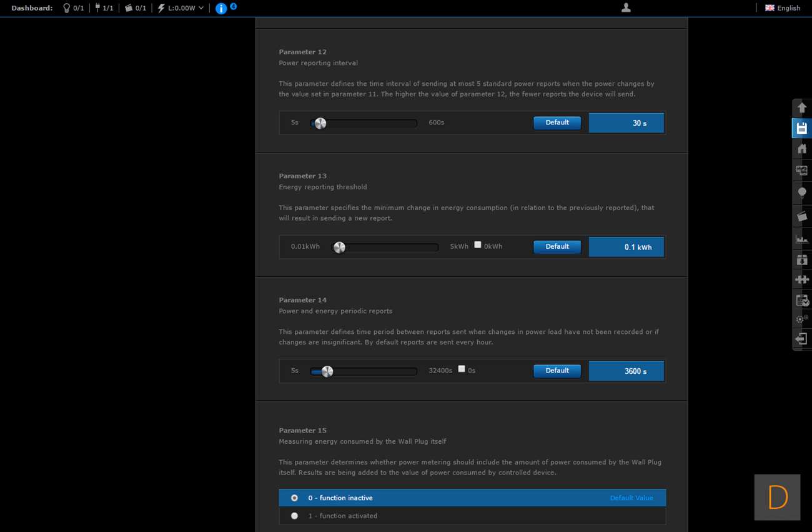
Task: Open the home icon in sidebar
Action: 802,149
